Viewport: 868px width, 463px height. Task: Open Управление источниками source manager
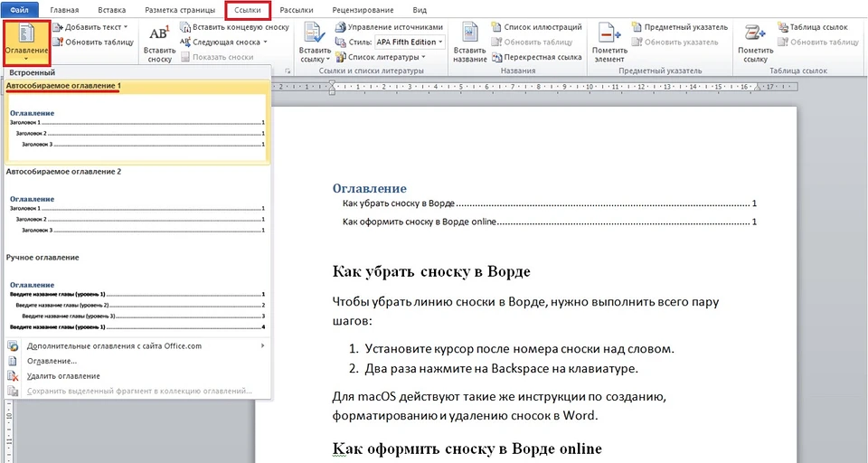click(x=389, y=28)
